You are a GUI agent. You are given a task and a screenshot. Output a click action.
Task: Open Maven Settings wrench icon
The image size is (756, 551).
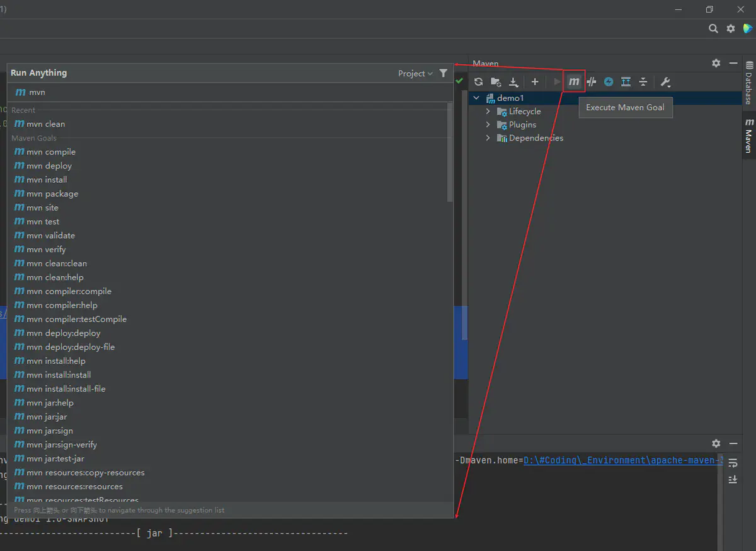665,82
